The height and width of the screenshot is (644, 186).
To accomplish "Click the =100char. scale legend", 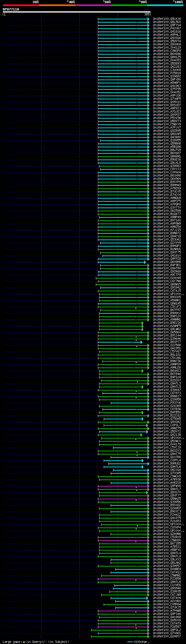I will [x=138, y=641].
